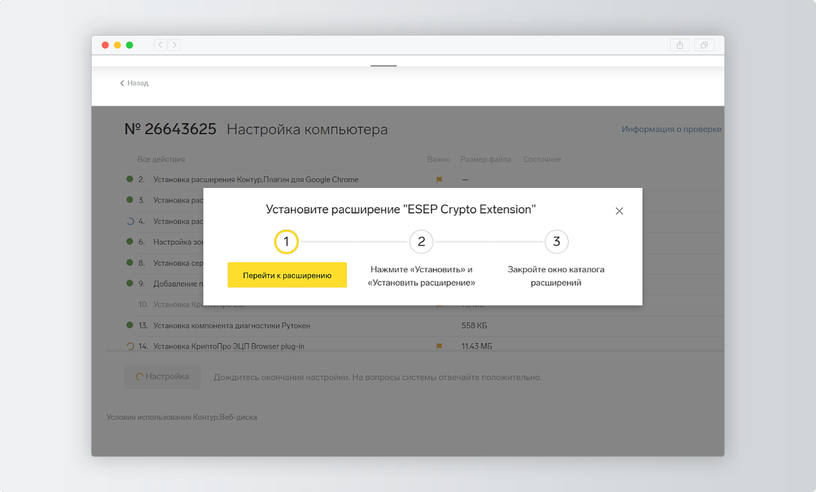The image size is (816, 492).
Task: Click the "Важно" column header
Action: [439, 159]
